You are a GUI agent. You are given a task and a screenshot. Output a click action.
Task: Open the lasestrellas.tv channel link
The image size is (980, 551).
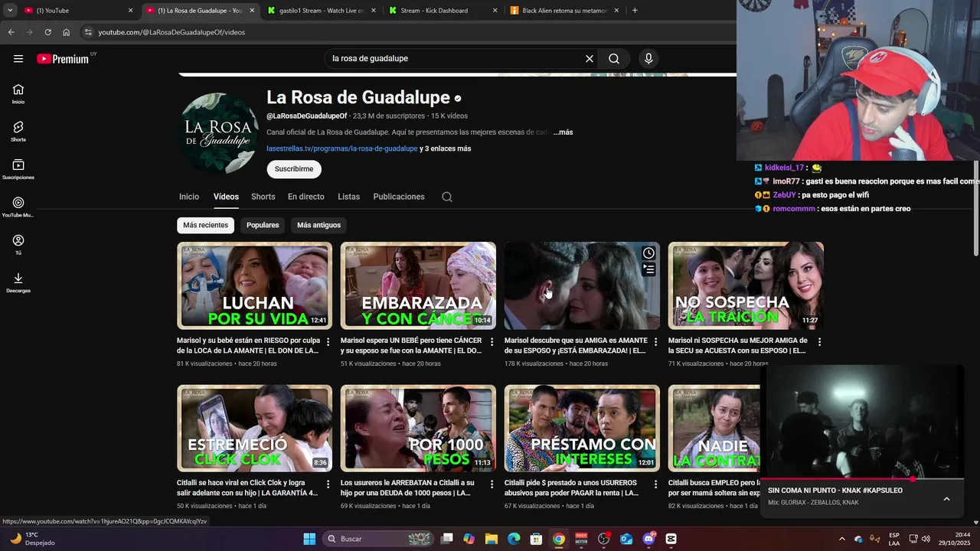342,148
